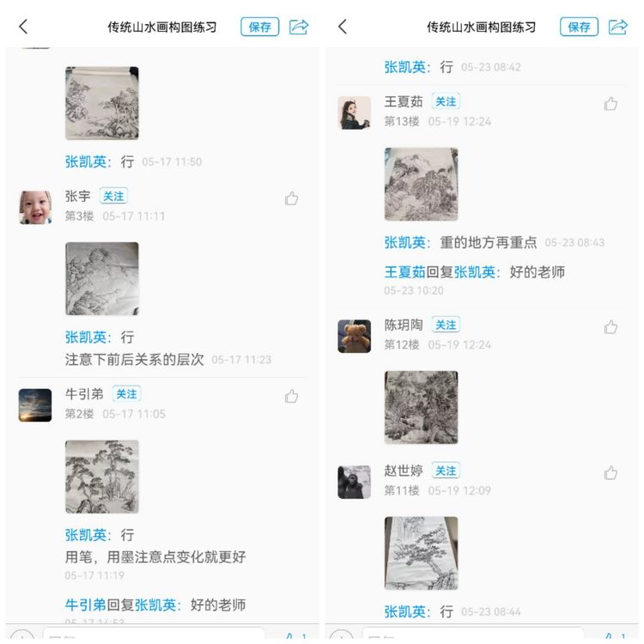The width and height of the screenshot is (644, 644).
Task: Go back using right panel arrow
Action: tap(343, 27)
